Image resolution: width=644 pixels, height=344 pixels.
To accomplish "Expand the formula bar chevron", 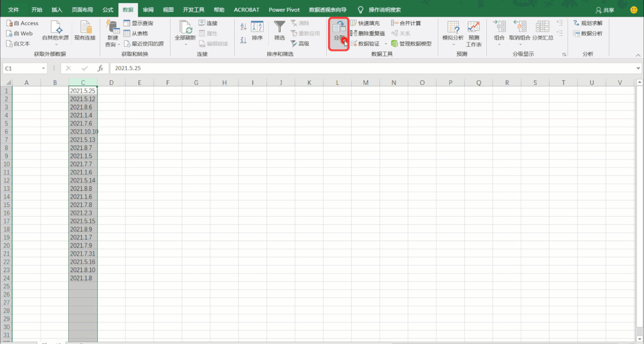I will click(638, 68).
